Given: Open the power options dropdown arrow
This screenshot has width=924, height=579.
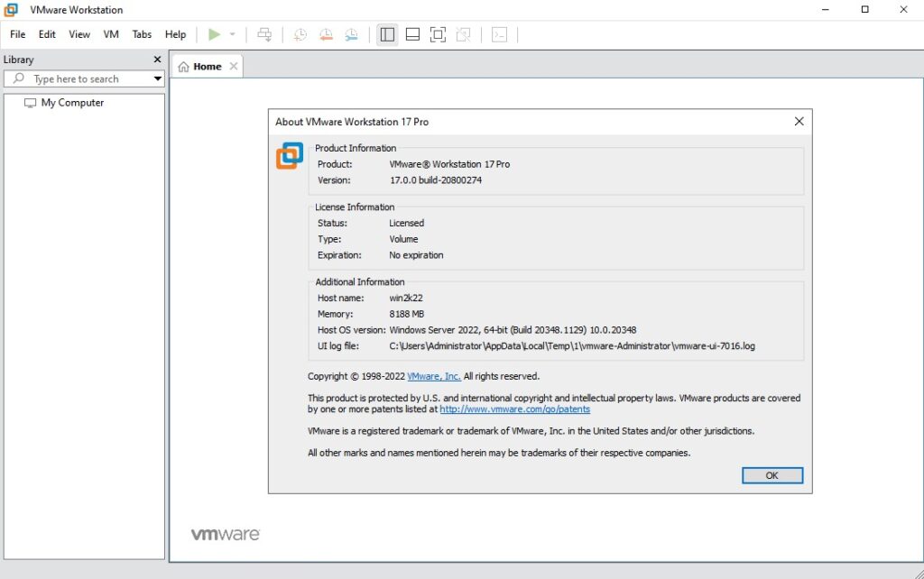Looking at the screenshot, I should [x=232, y=35].
